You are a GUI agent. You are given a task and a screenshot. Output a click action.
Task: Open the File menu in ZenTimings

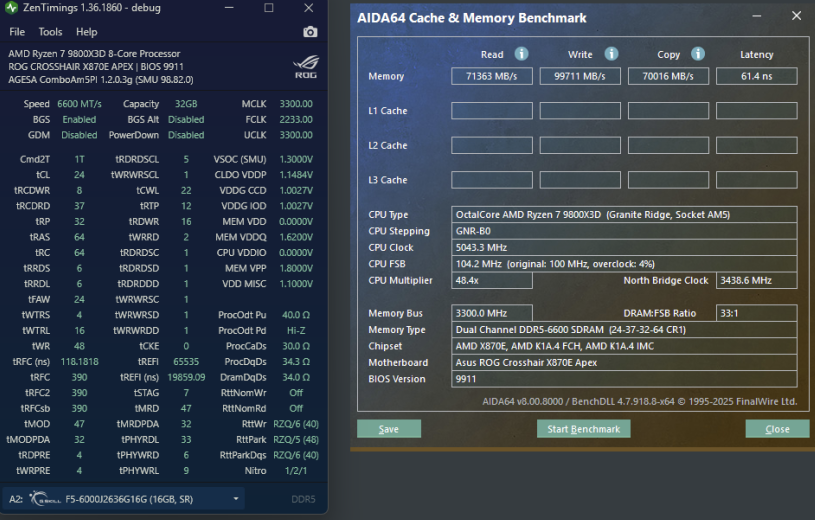17,32
